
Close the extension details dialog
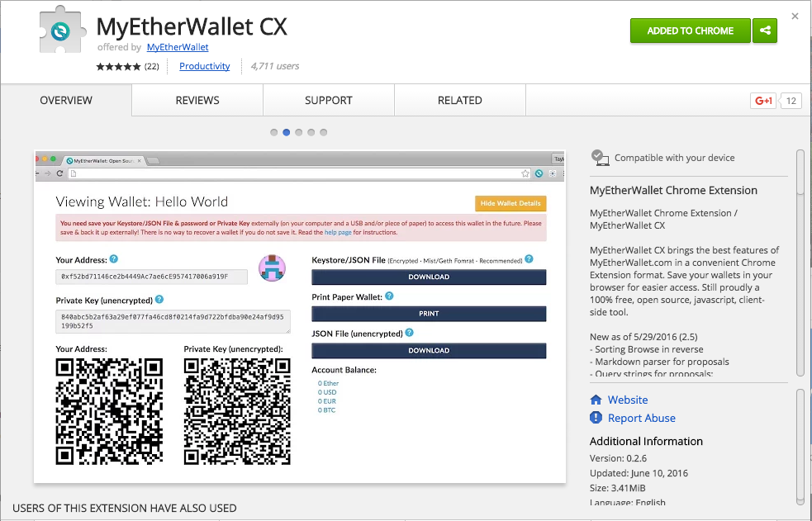tap(795, 17)
